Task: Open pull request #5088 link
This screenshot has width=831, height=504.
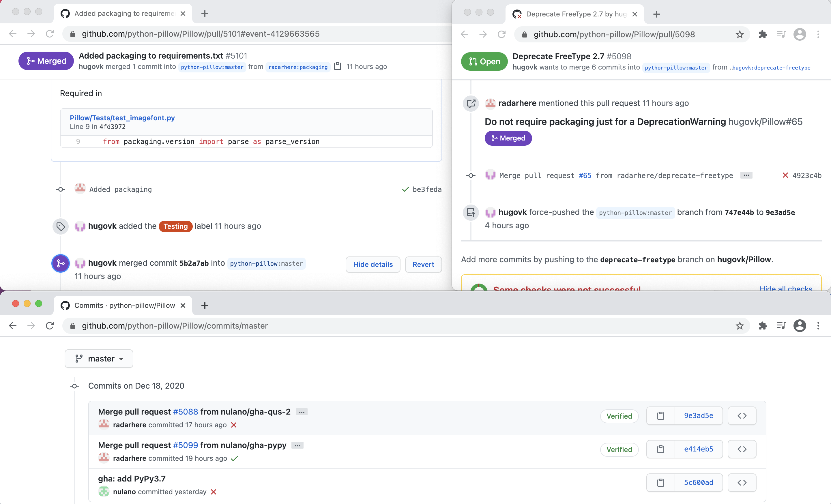Action: pos(185,412)
